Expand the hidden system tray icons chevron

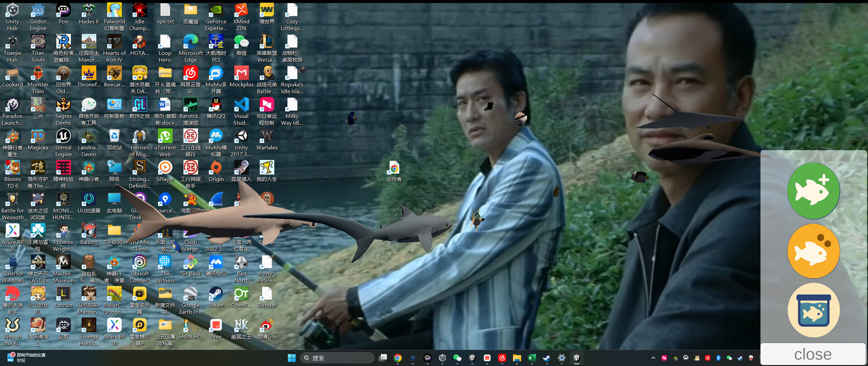click(x=653, y=358)
